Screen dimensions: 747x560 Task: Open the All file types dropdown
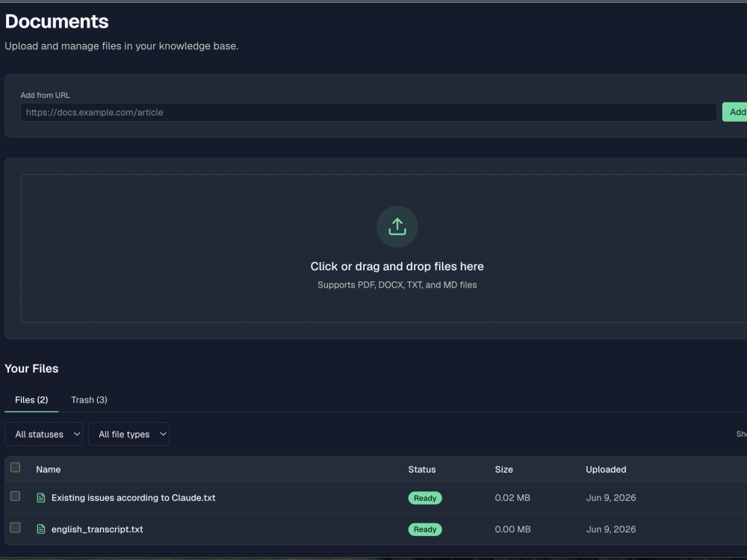point(128,434)
